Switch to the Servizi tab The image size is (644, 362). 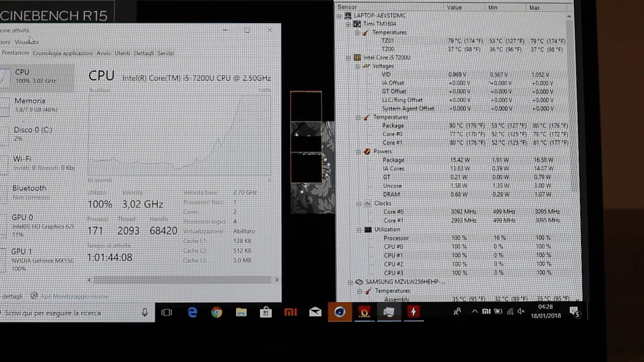coord(165,53)
